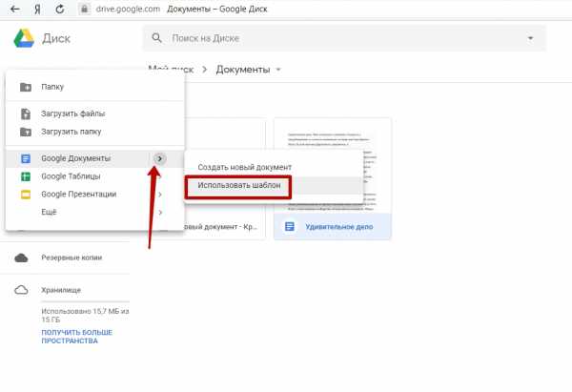Click the upload folder icon
This screenshot has width=572, height=392.
[x=26, y=132]
